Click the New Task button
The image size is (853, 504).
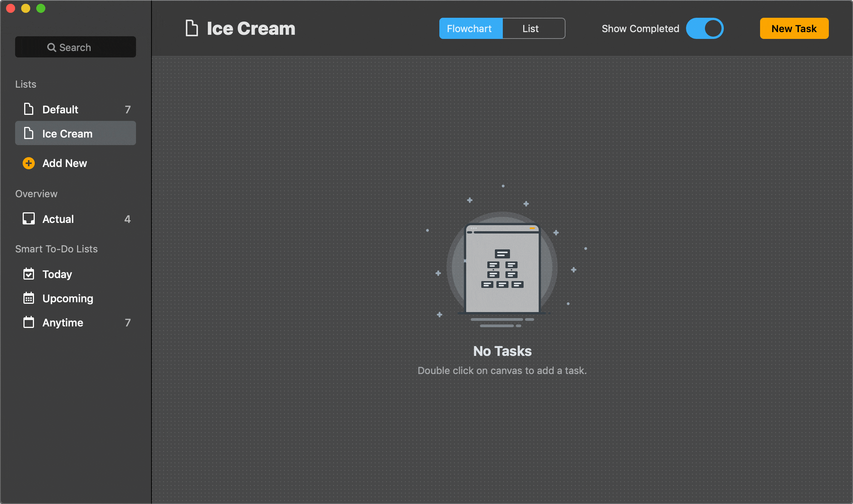[x=793, y=28]
